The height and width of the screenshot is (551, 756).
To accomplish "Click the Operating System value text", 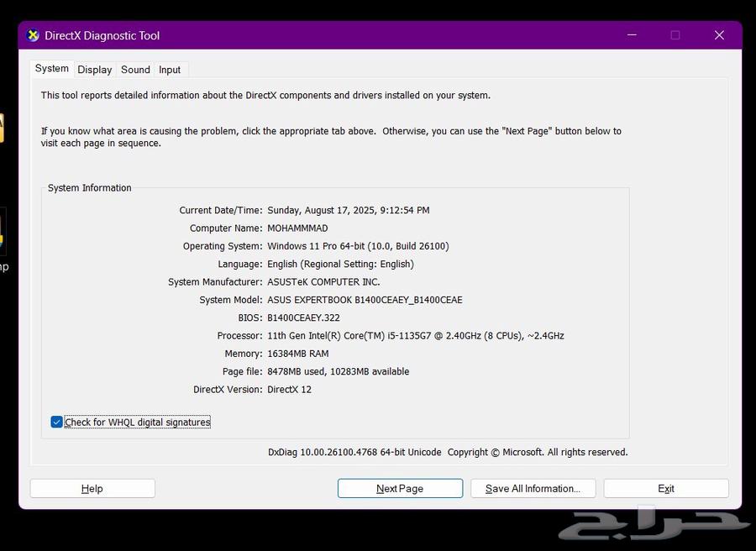I will click(358, 246).
